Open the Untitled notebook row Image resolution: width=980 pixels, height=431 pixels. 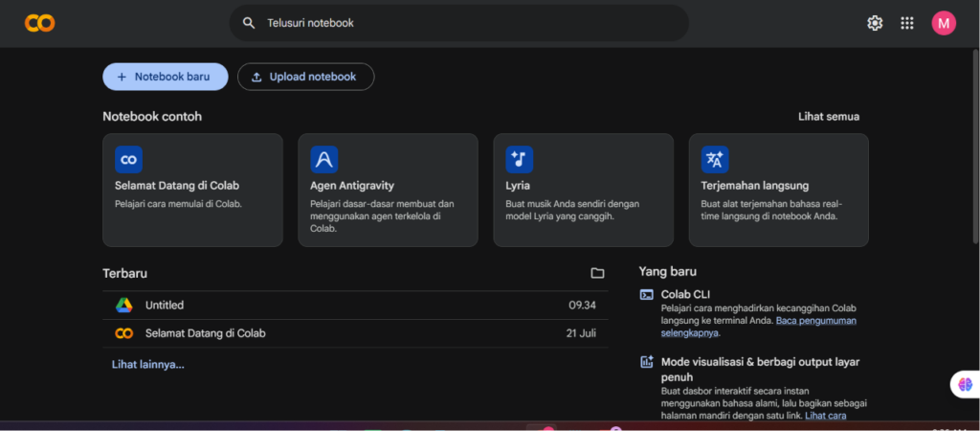point(355,306)
